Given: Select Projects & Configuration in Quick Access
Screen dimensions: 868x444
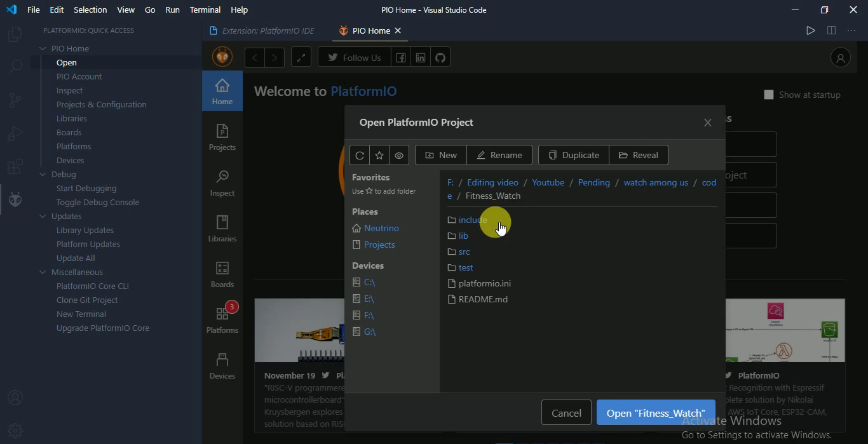Looking at the screenshot, I should pyautogui.click(x=102, y=104).
